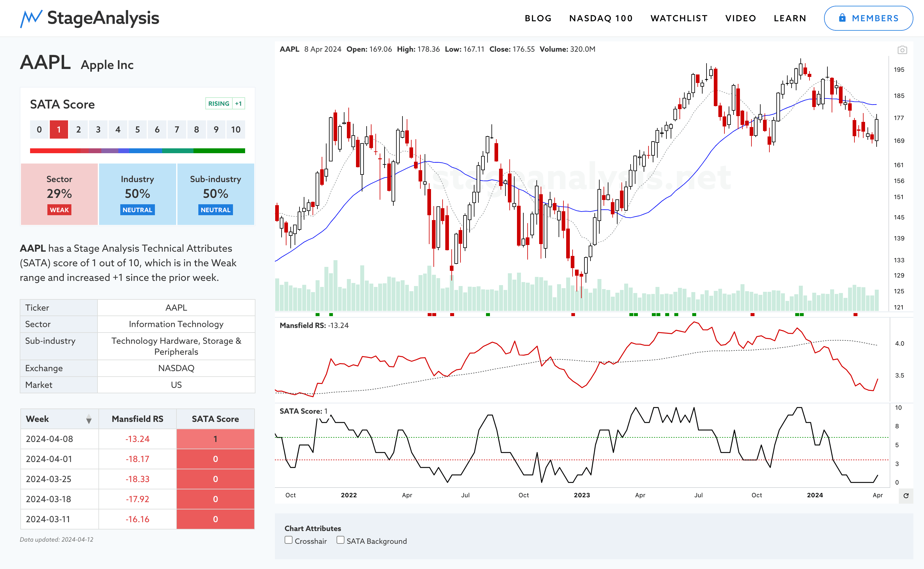The image size is (924, 569).
Task: Click the lock icon in the Members button
Action: coord(842,18)
